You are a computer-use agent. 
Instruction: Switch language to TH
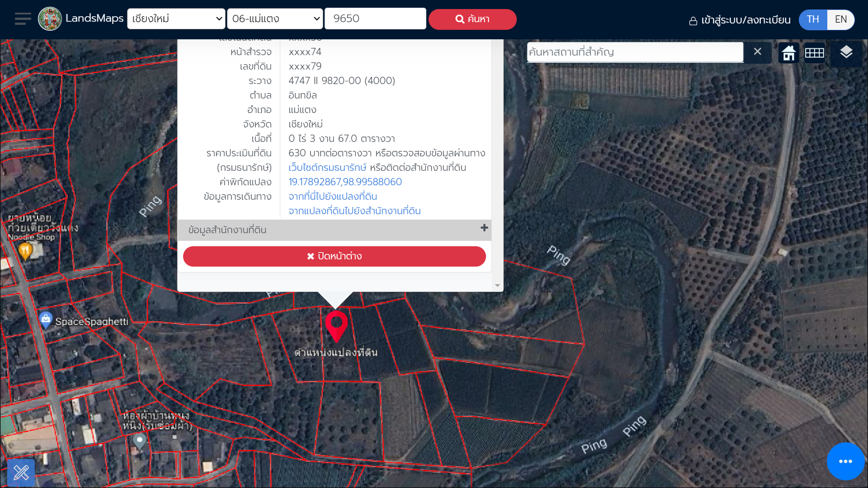click(813, 19)
